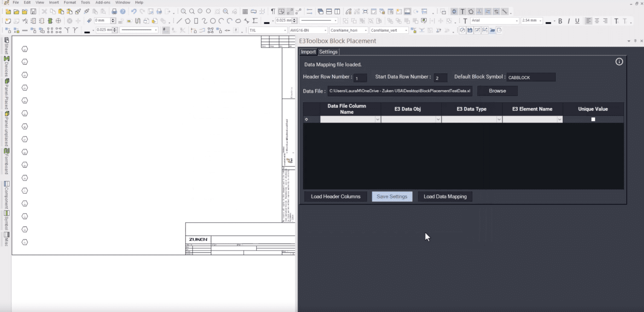Click Load Header Columns button
Image resolution: width=644 pixels, height=312 pixels.
pyautogui.click(x=336, y=197)
